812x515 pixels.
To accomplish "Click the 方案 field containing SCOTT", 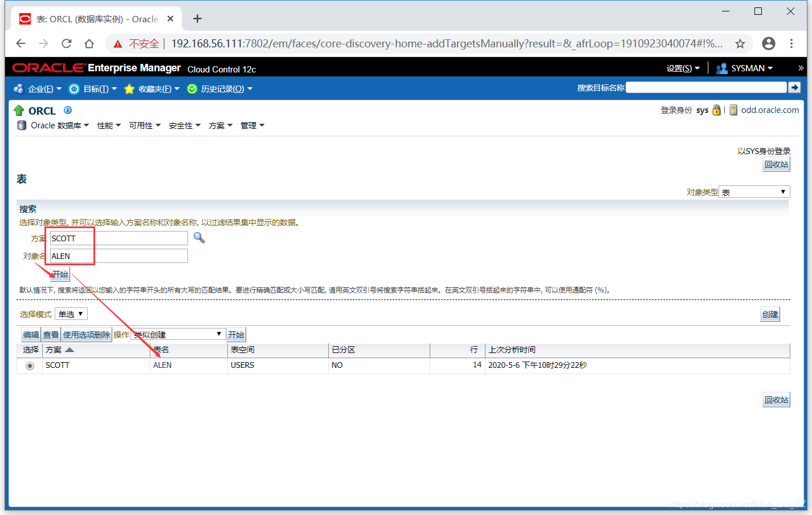I will (x=119, y=238).
